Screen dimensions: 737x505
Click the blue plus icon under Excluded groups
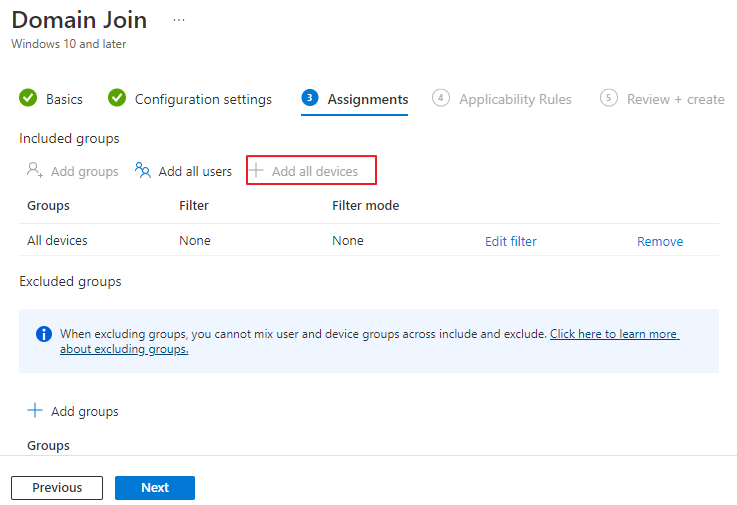35,410
